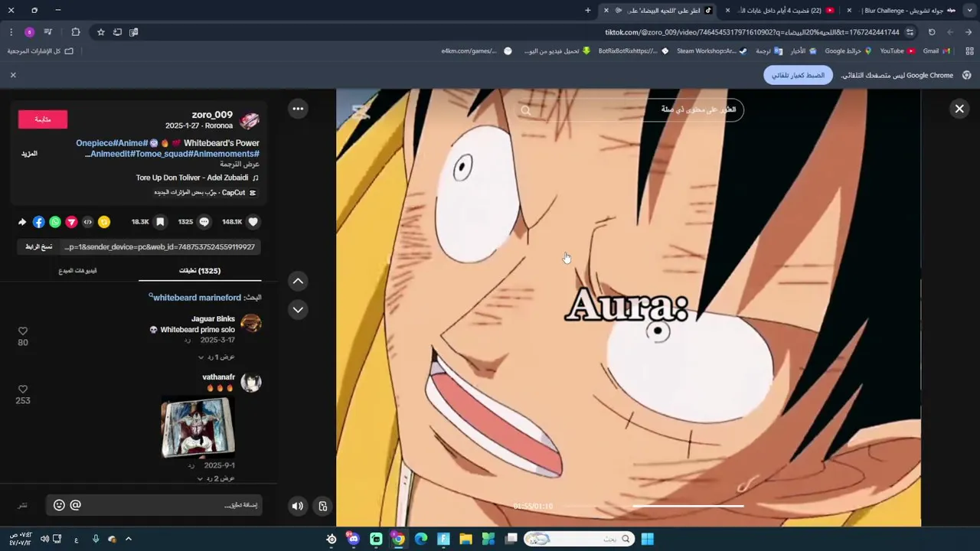Mute the video volume speaker icon

pos(298,506)
